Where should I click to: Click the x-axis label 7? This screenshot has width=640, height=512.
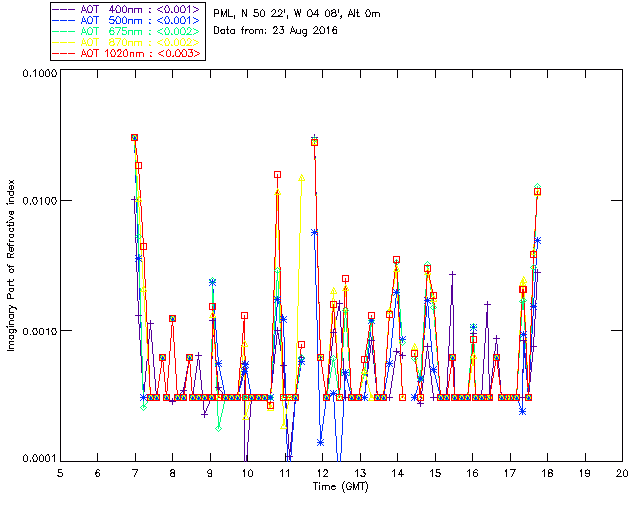(x=135, y=473)
